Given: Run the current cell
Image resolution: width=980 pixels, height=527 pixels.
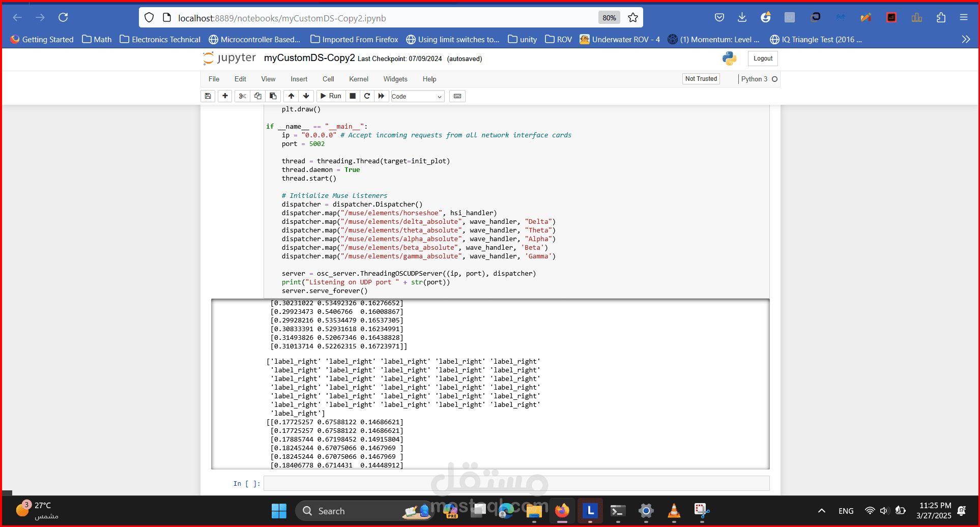Looking at the screenshot, I should pos(331,96).
